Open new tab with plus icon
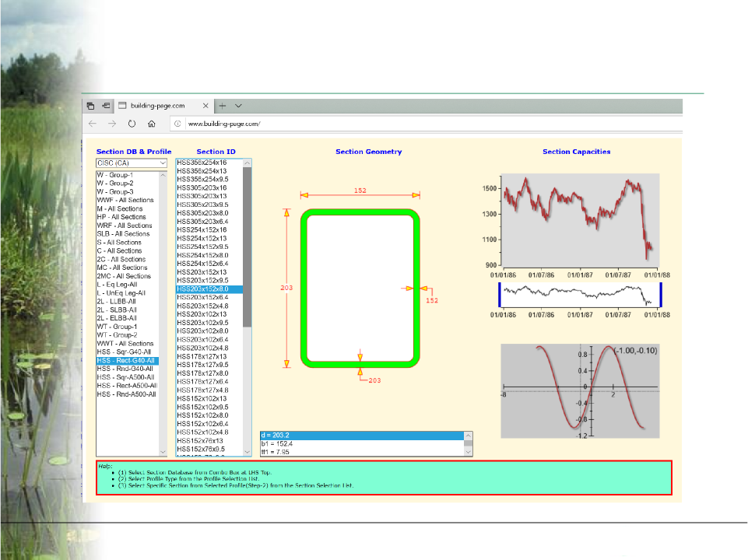Viewport: 748px width, 560px height. pyautogui.click(x=223, y=106)
